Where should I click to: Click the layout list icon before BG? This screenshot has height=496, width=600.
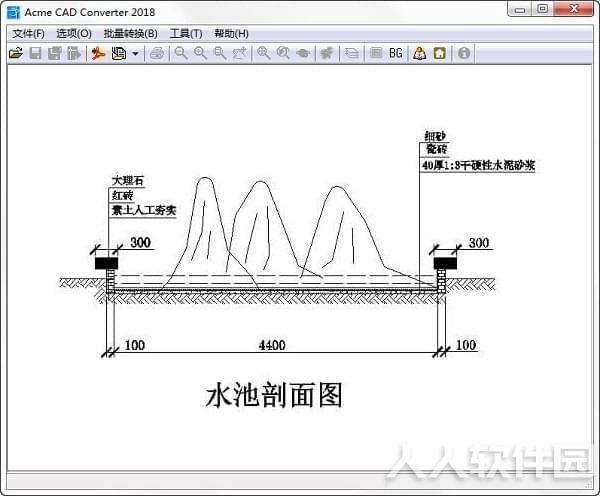pyautogui.click(x=377, y=53)
